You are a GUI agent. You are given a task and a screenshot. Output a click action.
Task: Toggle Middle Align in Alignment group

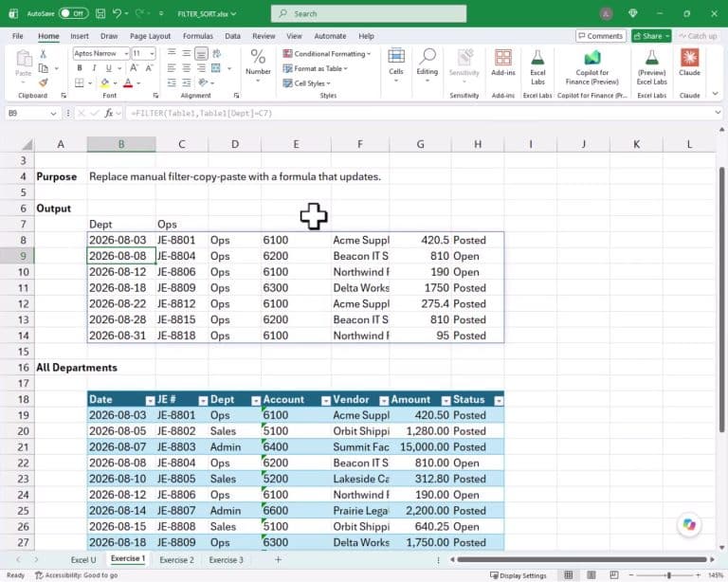click(186, 53)
